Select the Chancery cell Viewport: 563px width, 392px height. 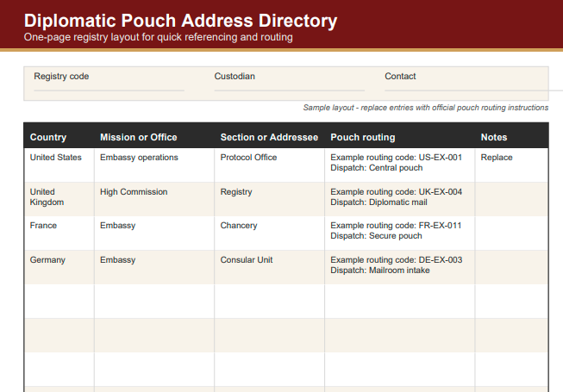point(269,233)
